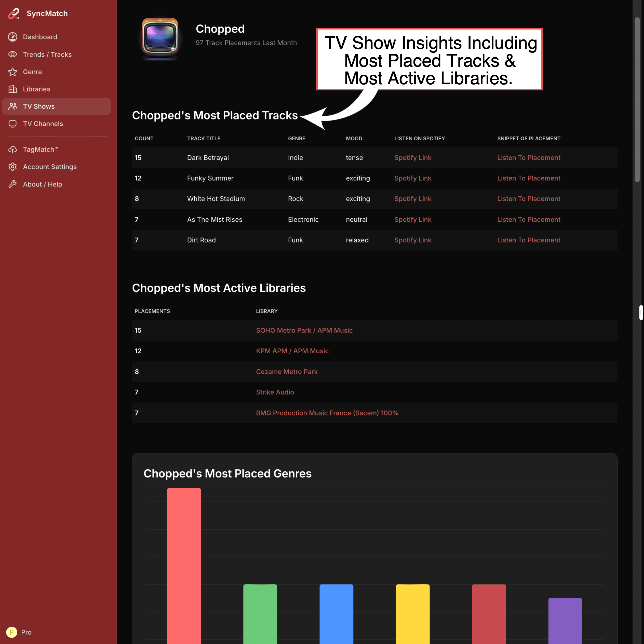Select Libraries in the sidebar
The image size is (644, 644).
pyautogui.click(x=37, y=89)
